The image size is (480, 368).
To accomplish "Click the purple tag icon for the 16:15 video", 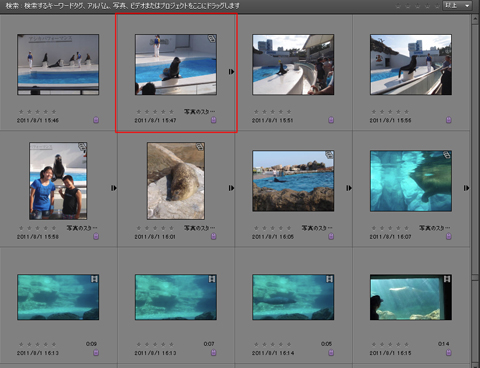I will pos(449,353).
